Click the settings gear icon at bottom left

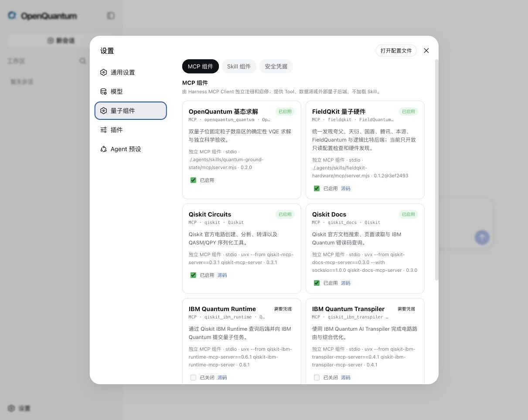point(12,408)
